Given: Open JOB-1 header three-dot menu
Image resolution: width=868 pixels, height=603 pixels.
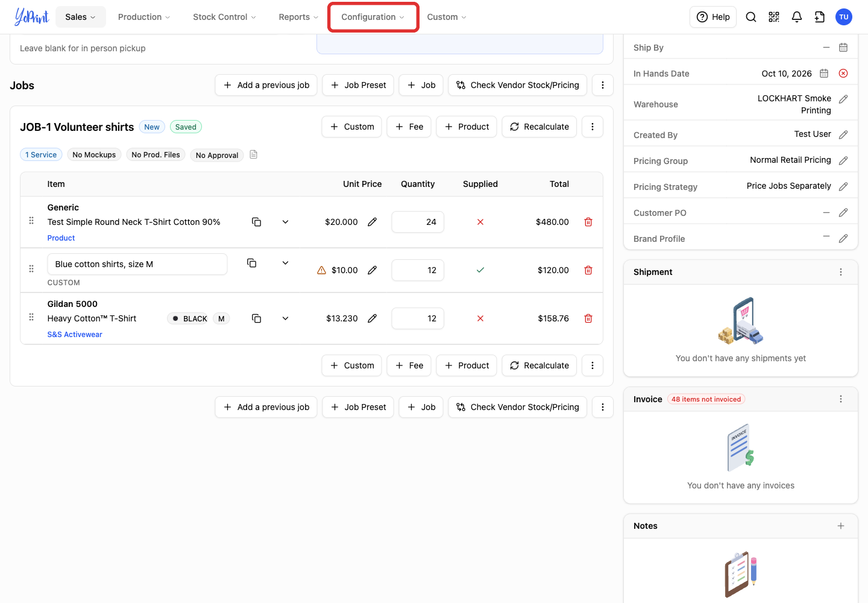Looking at the screenshot, I should pos(593,127).
